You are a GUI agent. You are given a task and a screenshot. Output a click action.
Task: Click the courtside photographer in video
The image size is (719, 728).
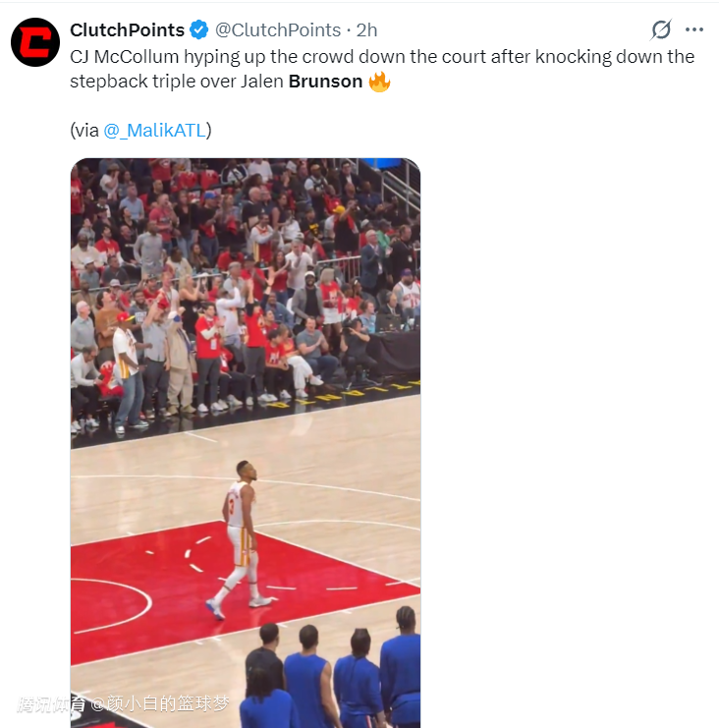356,346
